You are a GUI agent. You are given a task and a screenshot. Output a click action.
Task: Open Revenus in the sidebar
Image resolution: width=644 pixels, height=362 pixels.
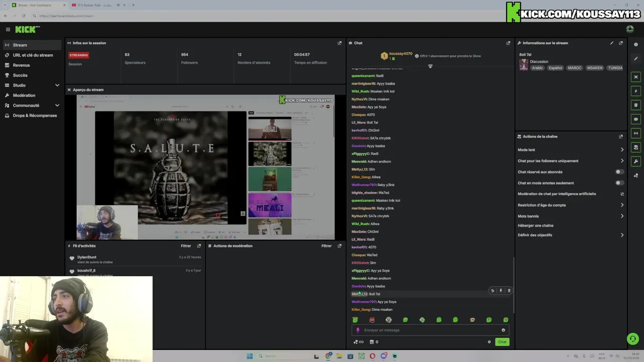click(32, 65)
